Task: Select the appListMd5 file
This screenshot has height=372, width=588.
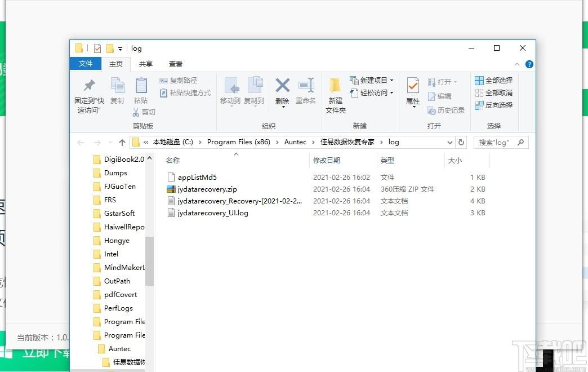Action: 197,177
